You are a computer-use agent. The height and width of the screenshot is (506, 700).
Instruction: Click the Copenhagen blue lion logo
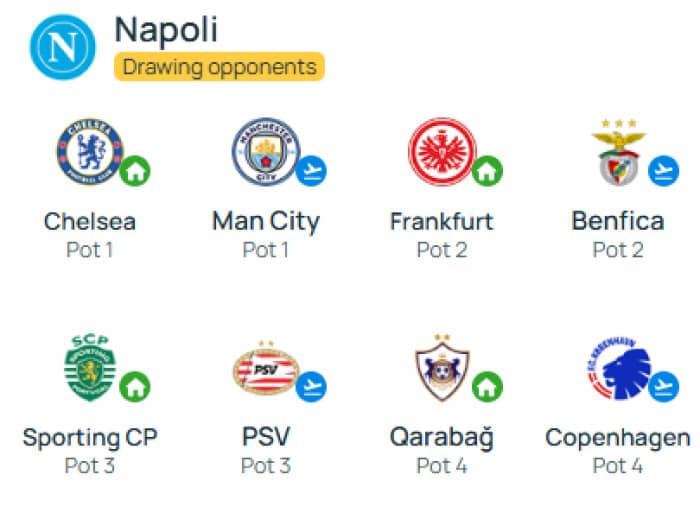tap(619, 368)
